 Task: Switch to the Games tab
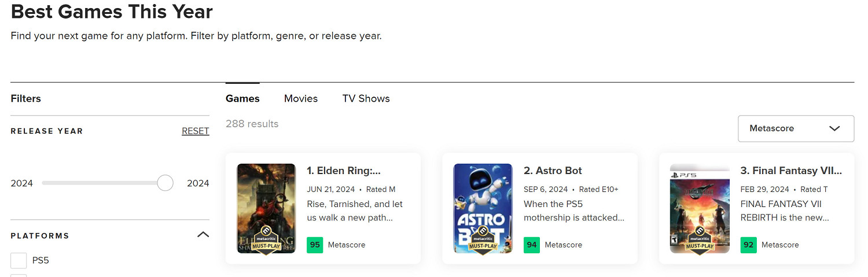(242, 98)
